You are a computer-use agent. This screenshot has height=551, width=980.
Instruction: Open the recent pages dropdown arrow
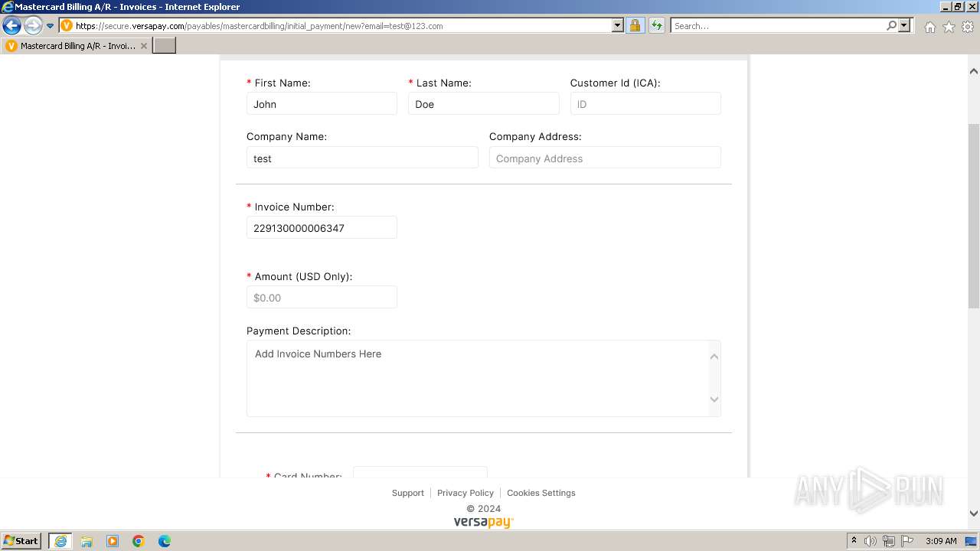51,26
